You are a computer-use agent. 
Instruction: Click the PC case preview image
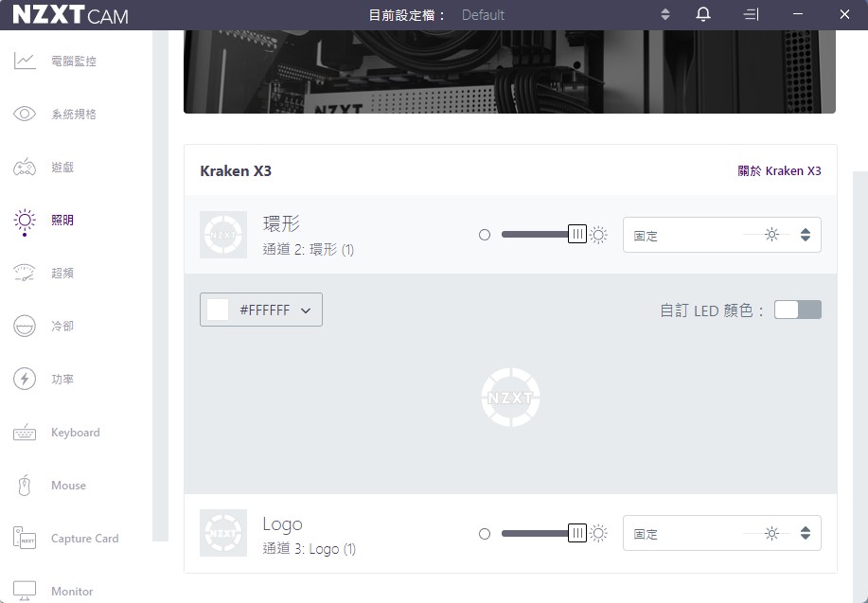(x=509, y=72)
